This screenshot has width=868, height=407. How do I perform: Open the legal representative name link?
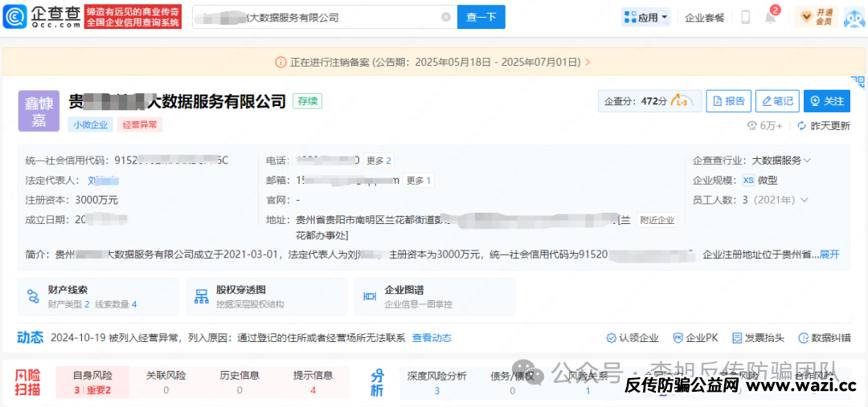104,181
